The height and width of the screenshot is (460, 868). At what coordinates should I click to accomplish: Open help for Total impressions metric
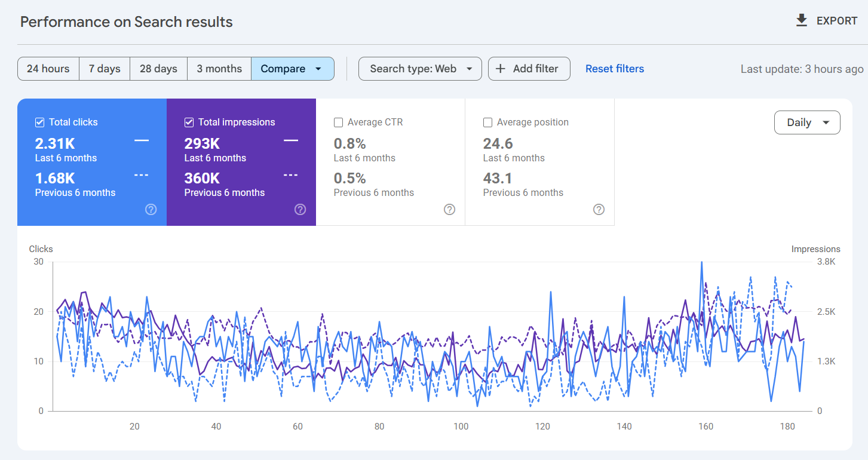coord(300,210)
